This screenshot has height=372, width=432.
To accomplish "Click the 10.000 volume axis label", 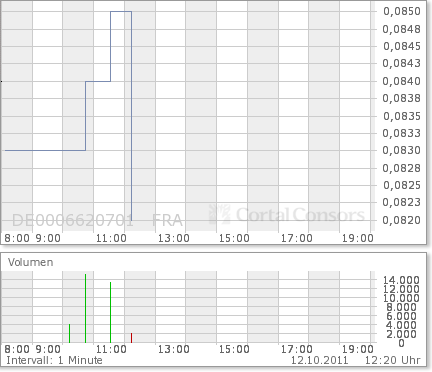I will [401, 298].
